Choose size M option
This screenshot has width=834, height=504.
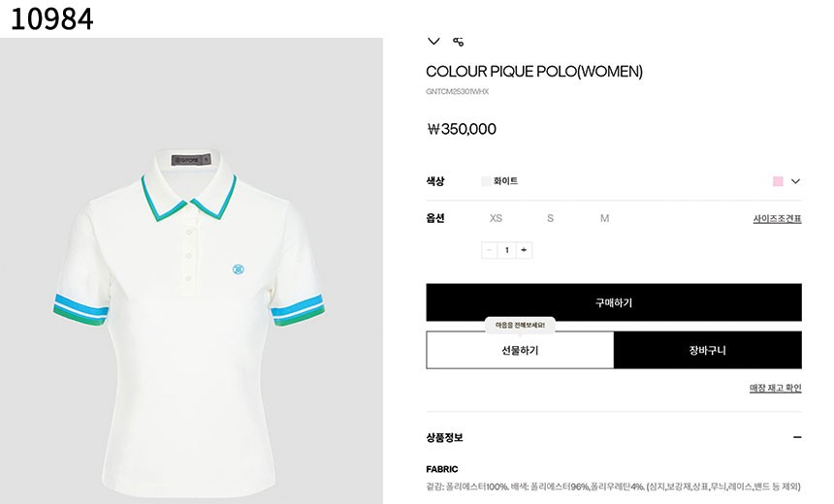pos(605,218)
